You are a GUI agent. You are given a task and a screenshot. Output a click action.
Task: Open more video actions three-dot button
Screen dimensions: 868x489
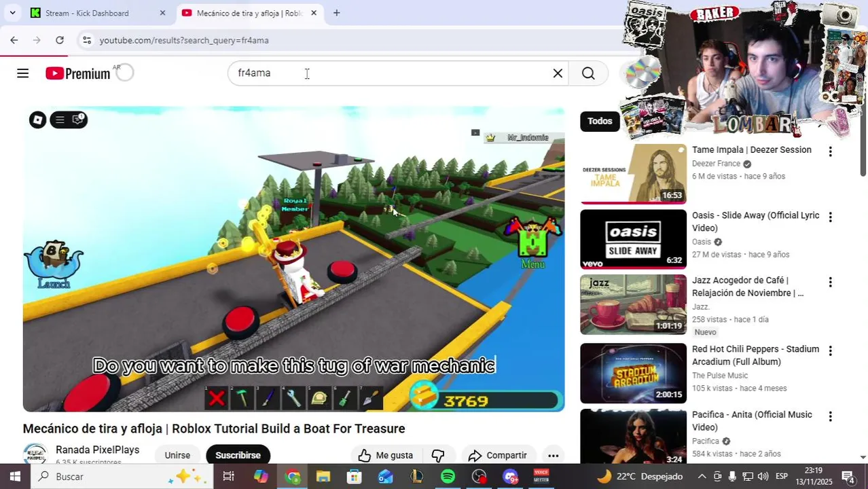point(554,455)
